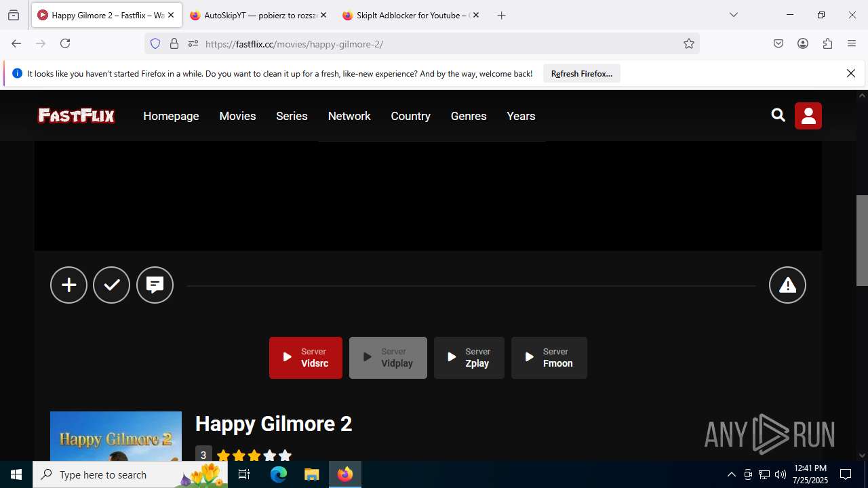Open Firefox application menu hamburger
The width and height of the screenshot is (868, 488).
tap(852, 43)
